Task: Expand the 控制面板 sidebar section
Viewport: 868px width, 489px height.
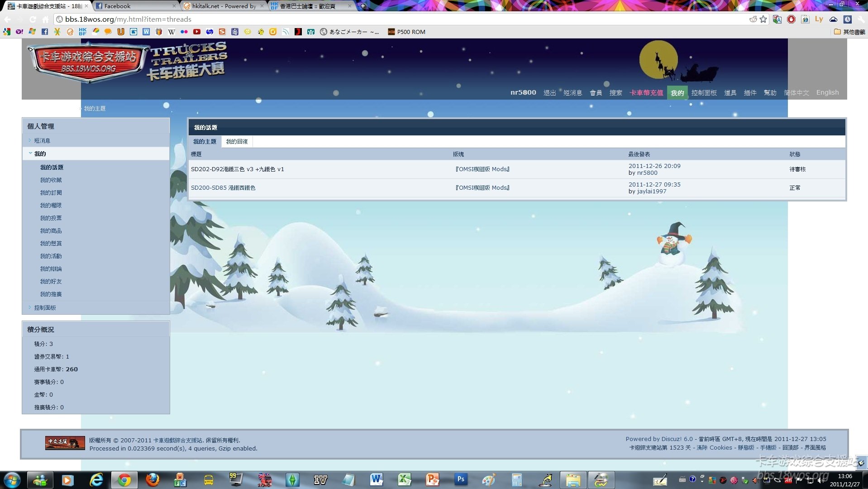Action: point(45,307)
